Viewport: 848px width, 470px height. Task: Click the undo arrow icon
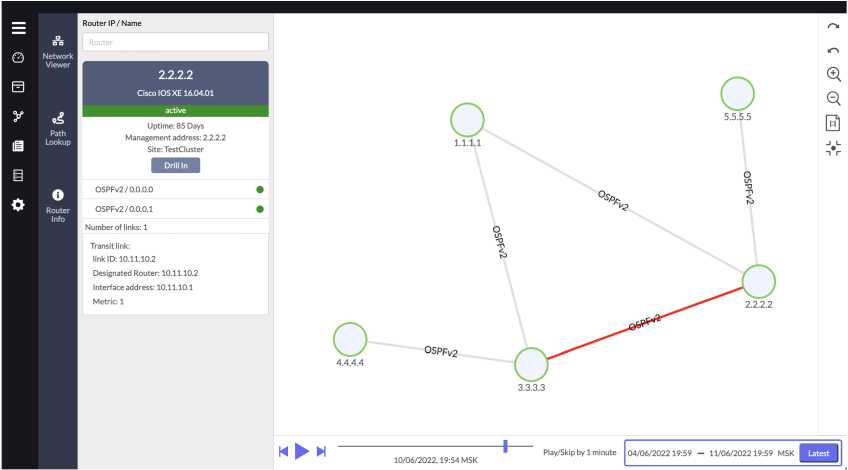tap(833, 50)
